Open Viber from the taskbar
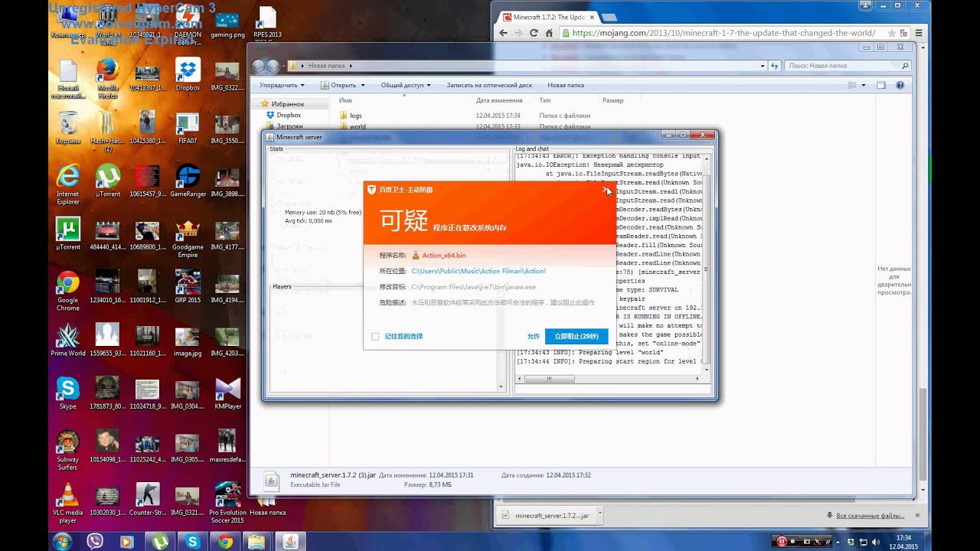 tap(95, 542)
